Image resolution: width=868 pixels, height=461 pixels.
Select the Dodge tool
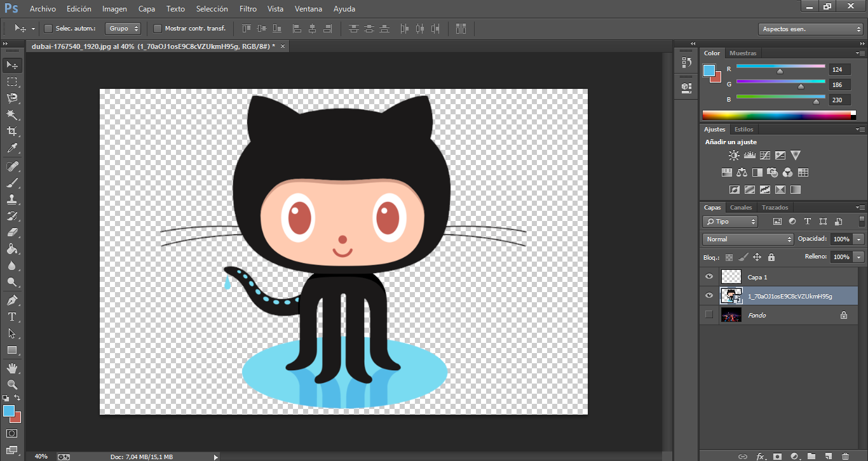12,282
